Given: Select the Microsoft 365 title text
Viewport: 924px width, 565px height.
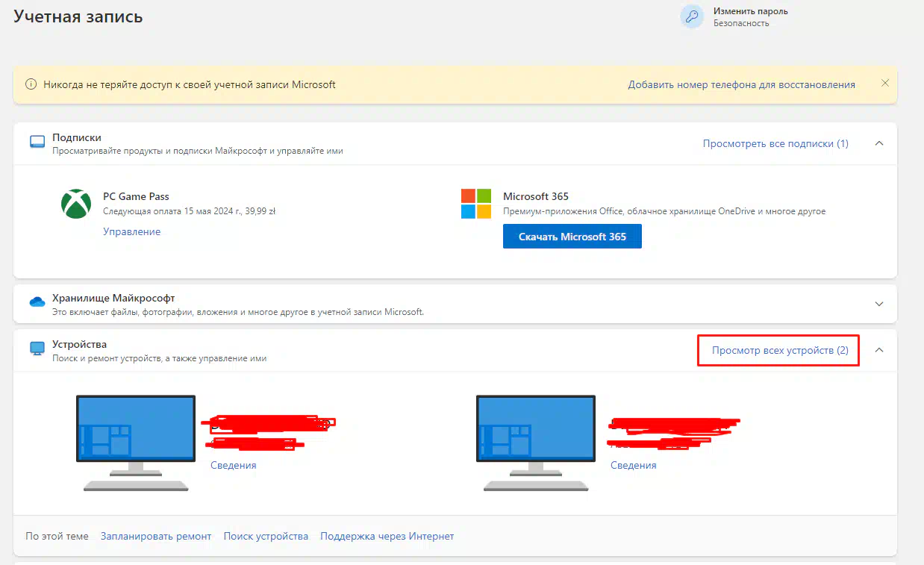Looking at the screenshot, I should coord(536,196).
